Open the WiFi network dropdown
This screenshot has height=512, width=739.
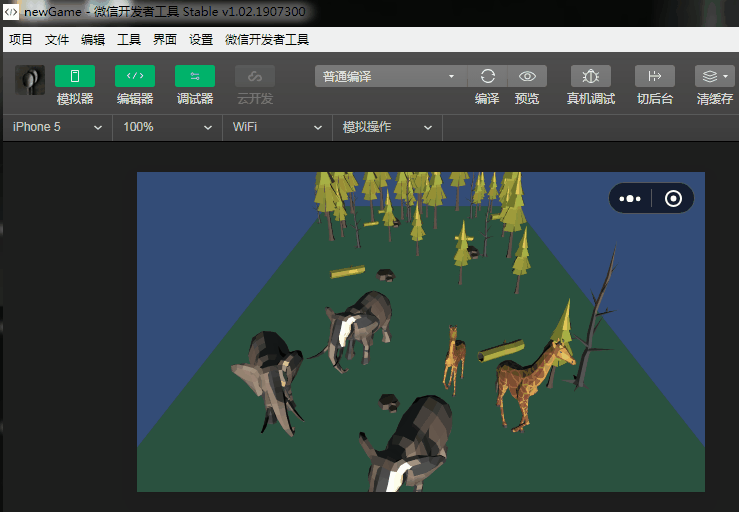277,127
